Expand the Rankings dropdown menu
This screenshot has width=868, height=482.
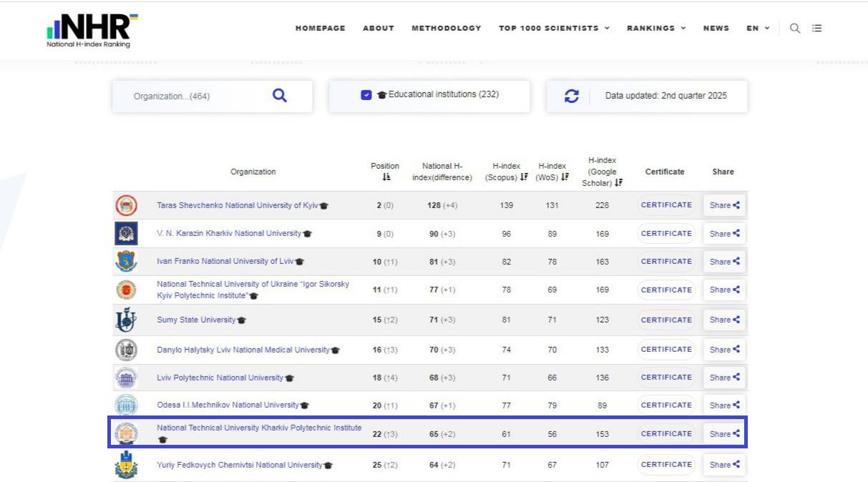(x=656, y=29)
